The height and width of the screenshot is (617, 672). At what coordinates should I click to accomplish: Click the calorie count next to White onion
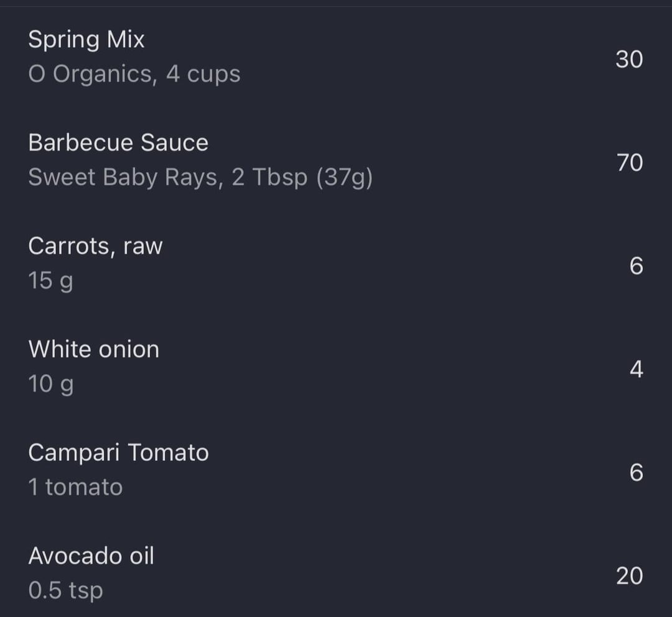[x=637, y=369]
